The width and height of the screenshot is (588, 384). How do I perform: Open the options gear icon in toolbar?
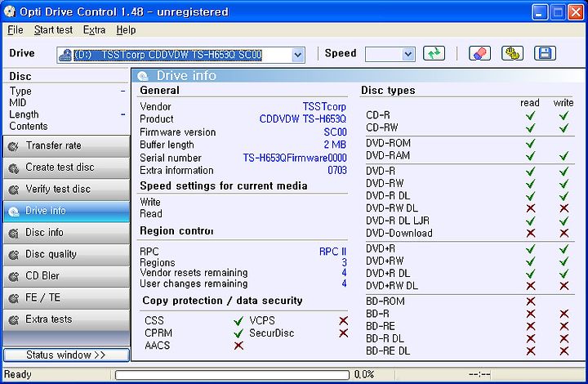[x=512, y=53]
